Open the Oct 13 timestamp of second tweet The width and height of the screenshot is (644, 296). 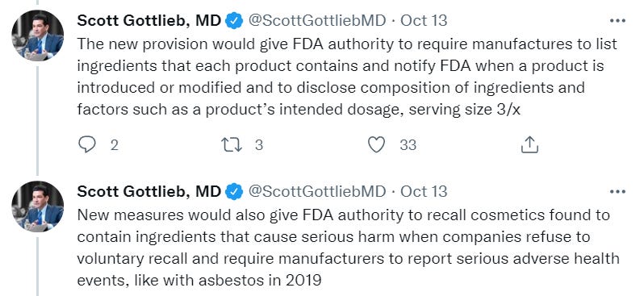424,191
